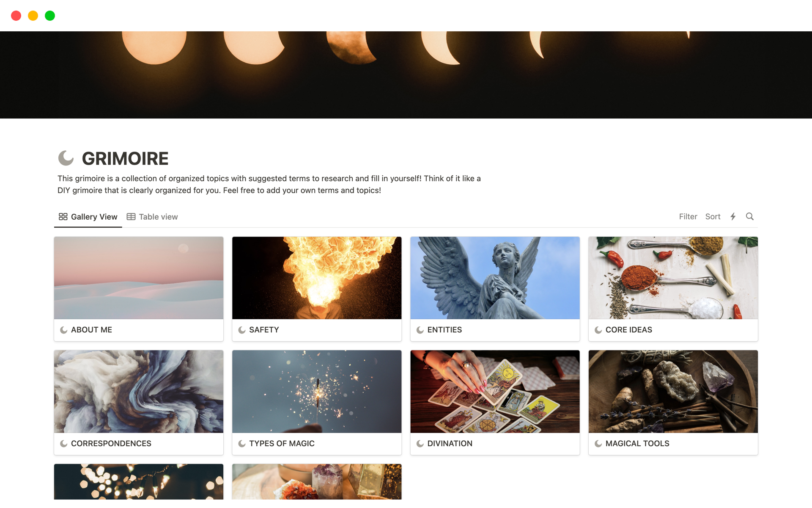Click the moon icon on MAGICAL TOOLS card
812x508 pixels.
tap(598, 443)
